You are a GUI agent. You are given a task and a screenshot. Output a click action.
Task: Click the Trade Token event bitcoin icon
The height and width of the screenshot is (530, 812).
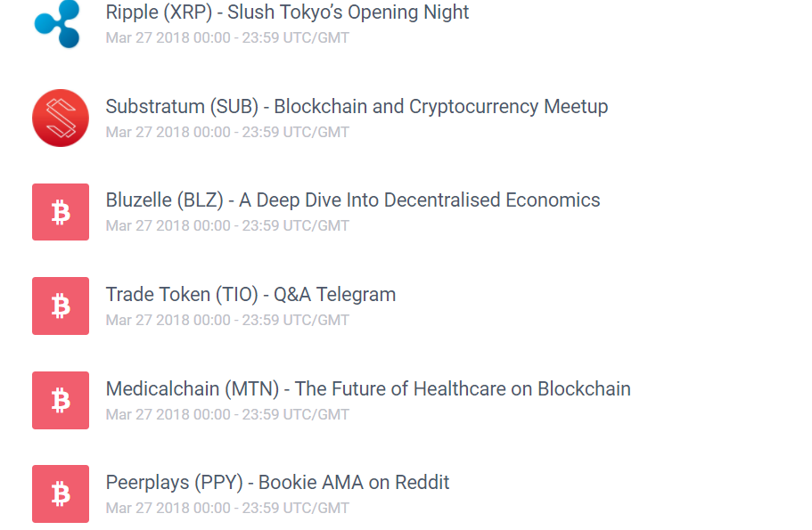click(x=61, y=306)
